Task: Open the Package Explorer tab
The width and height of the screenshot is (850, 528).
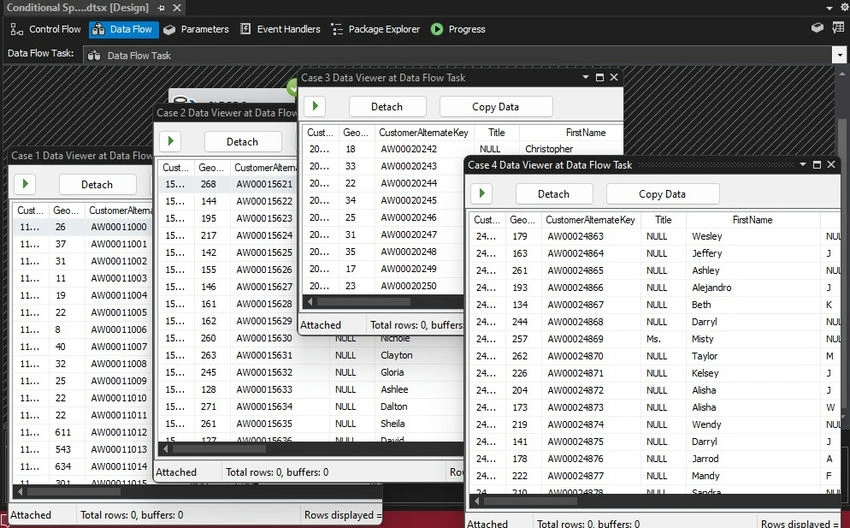Action: click(376, 29)
